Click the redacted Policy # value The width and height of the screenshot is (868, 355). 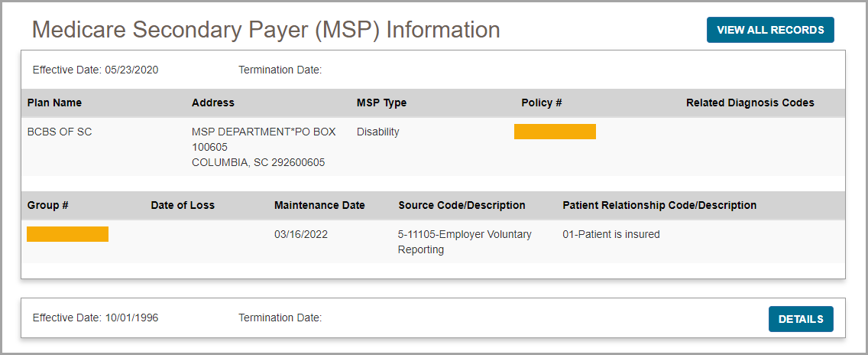pos(555,132)
